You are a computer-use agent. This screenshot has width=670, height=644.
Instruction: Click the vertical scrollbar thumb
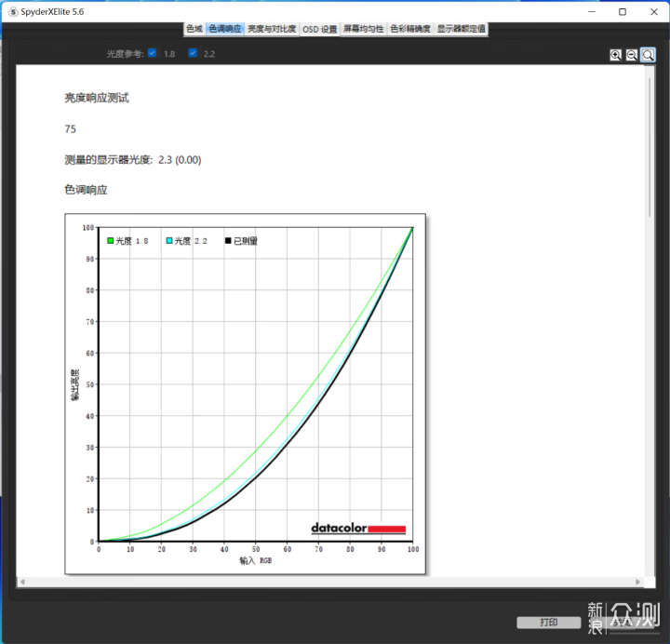(x=650, y=147)
